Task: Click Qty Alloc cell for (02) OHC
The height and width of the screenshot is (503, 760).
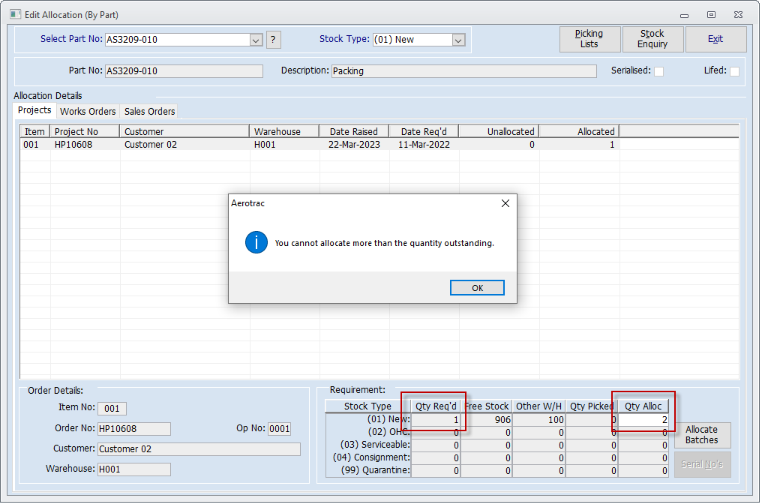Action: point(643,432)
